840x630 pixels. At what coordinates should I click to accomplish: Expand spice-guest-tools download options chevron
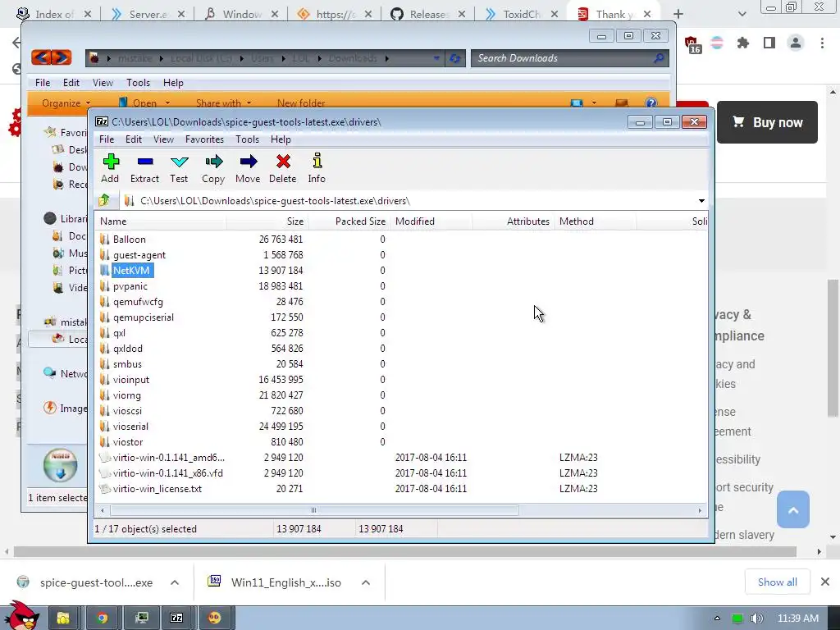click(x=175, y=582)
